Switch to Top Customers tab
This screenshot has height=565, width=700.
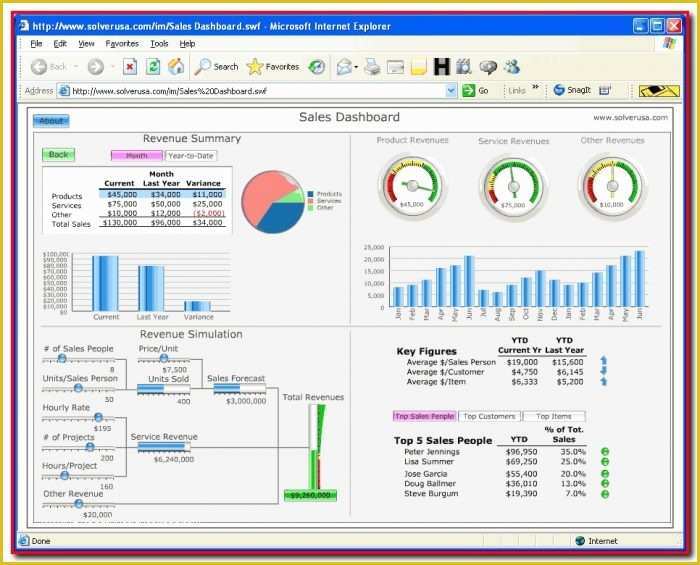click(x=489, y=416)
